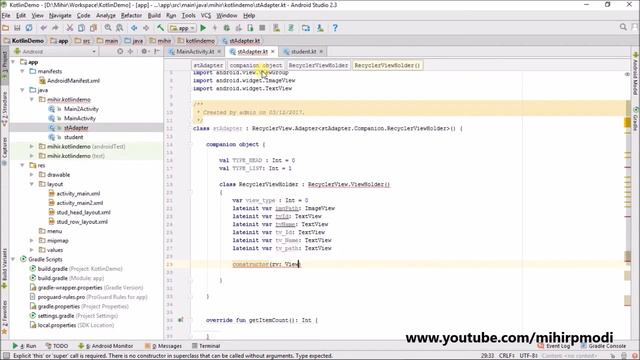Open Project panel gear settings icon

(144, 51)
